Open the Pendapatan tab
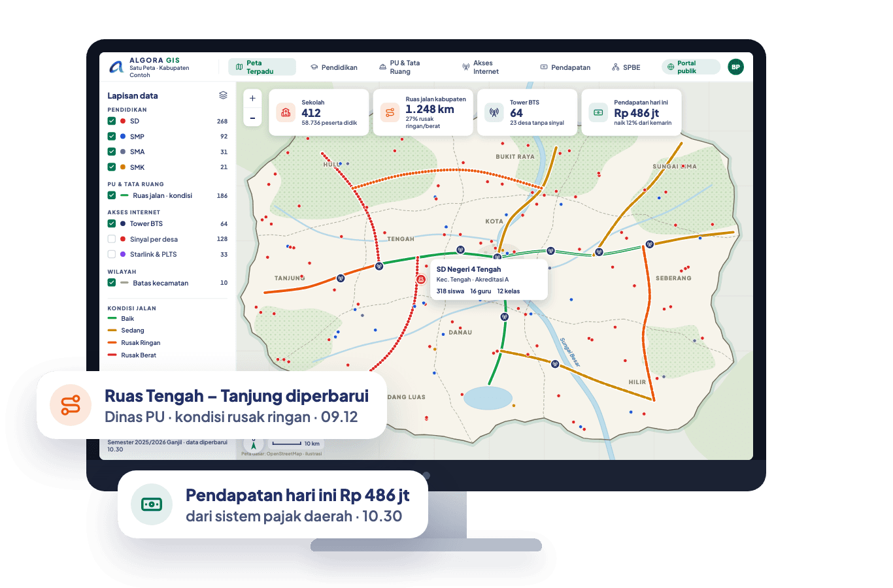The image size is (893, 588). point(565,67)
